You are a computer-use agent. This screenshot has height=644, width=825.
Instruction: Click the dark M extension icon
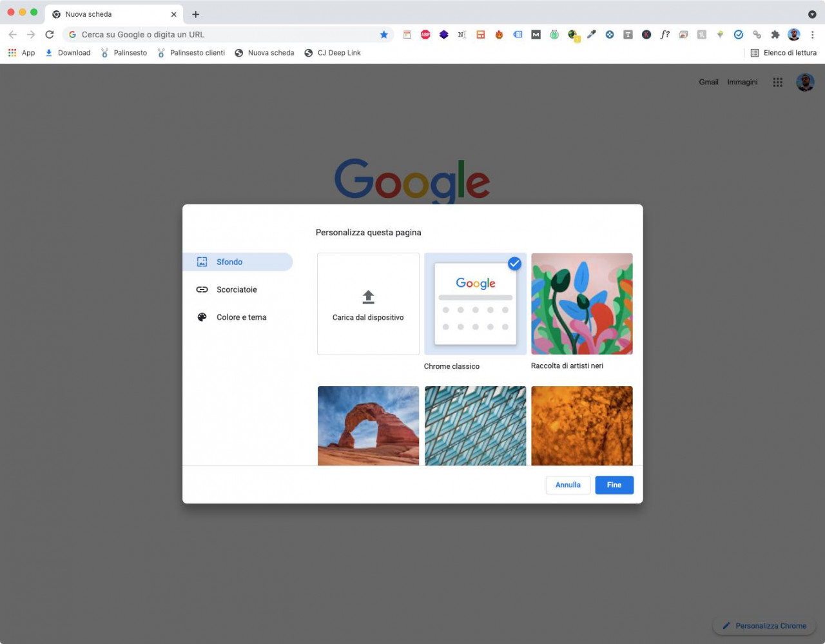536,35
